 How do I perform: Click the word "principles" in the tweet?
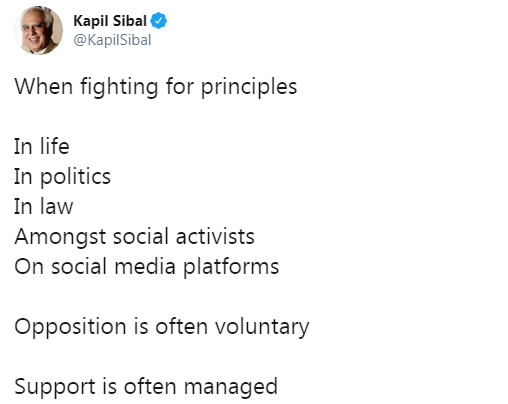[249, 87]
